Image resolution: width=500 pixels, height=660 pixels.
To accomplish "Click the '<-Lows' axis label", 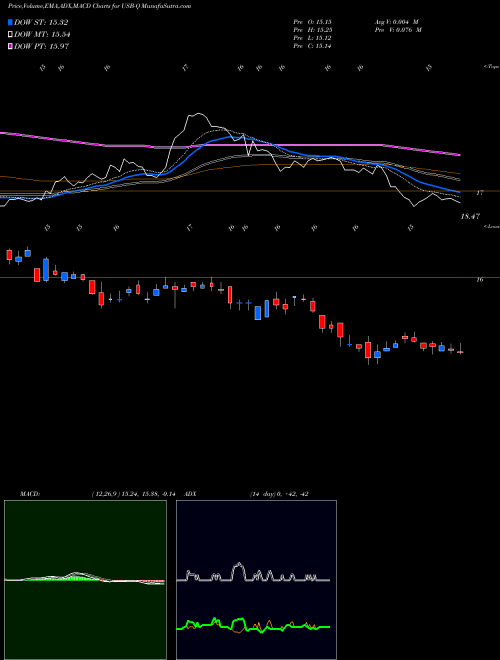I will 491,226.
